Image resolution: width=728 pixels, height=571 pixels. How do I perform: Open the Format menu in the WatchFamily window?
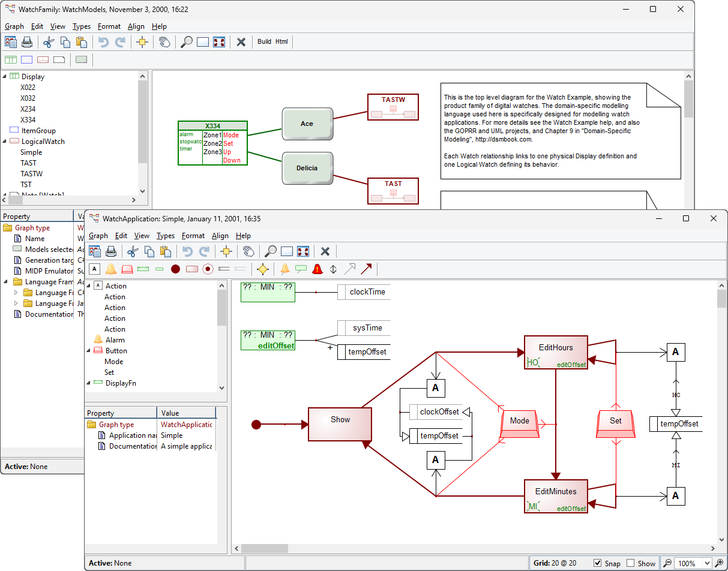tap(109, 26)
